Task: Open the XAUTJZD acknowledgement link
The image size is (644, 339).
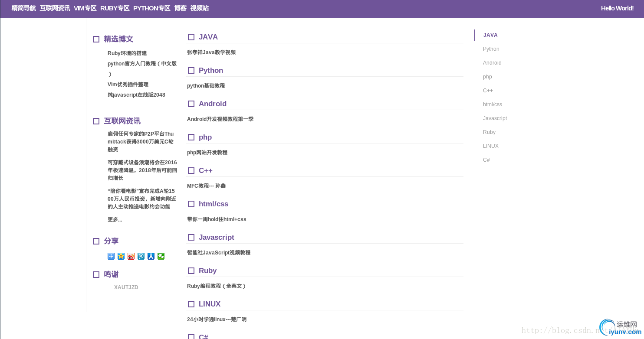Action: click(x=126, y=287)
